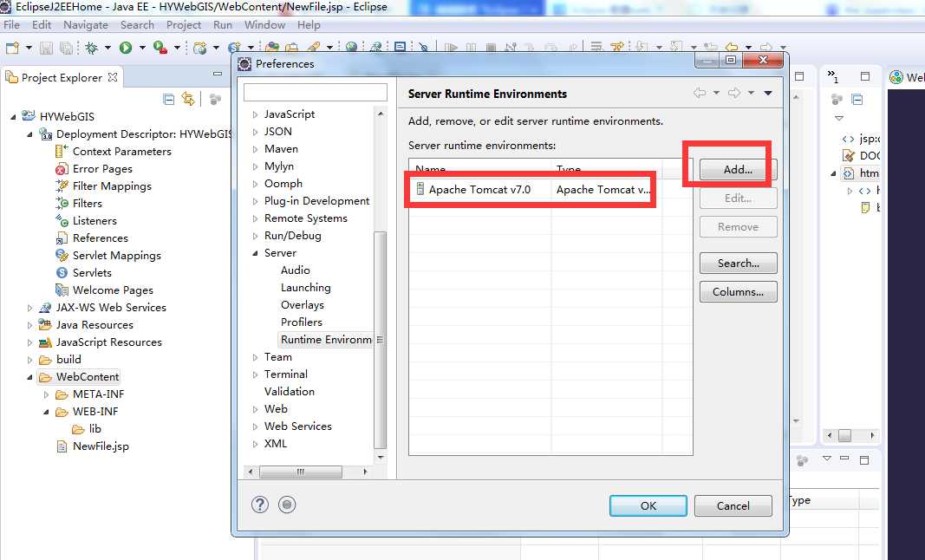Screen dimensions: 925x560
Task: Click the Preferences tree horizontal scrollbar thumb
Action: pos(301,472)
